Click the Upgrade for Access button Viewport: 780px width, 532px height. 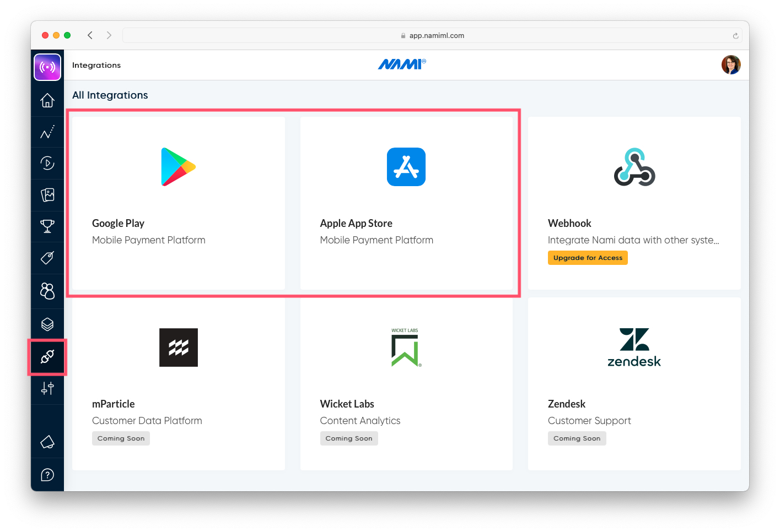(x=588, y=258)
